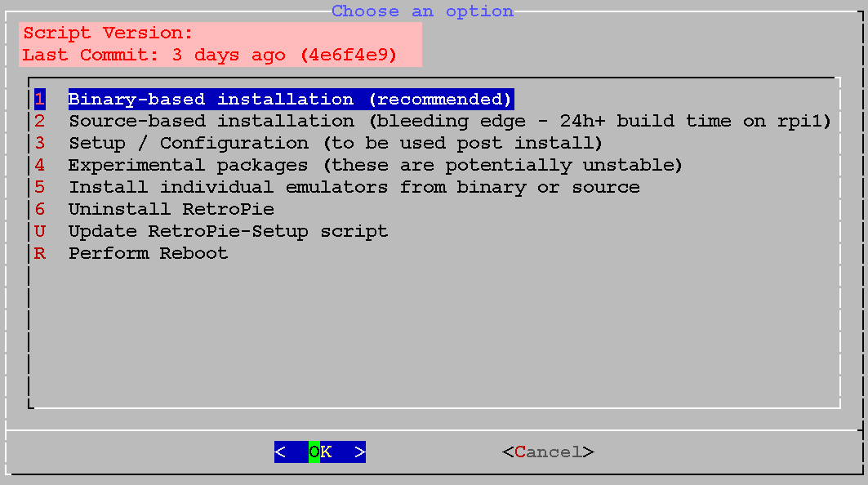
Task: Select Experimental packages entry
Action: coord(375,166)
